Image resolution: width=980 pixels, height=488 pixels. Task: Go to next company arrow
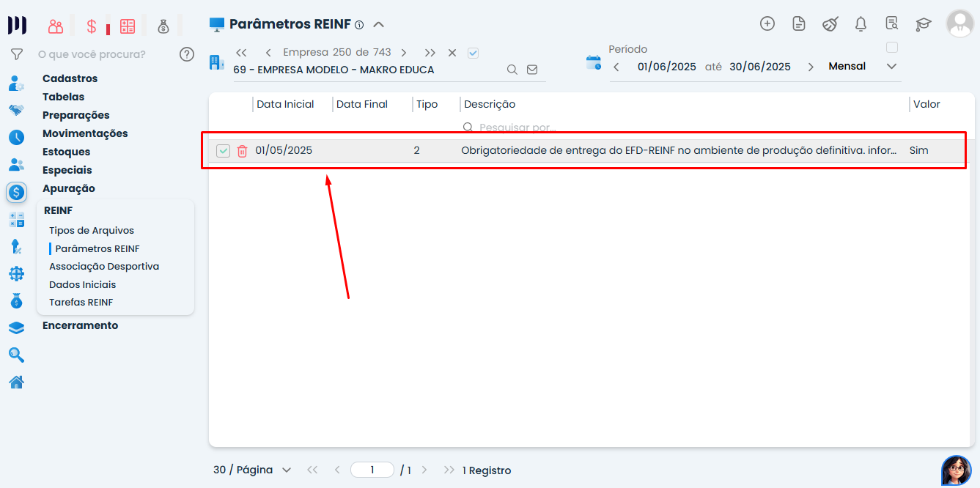[404, 53]
